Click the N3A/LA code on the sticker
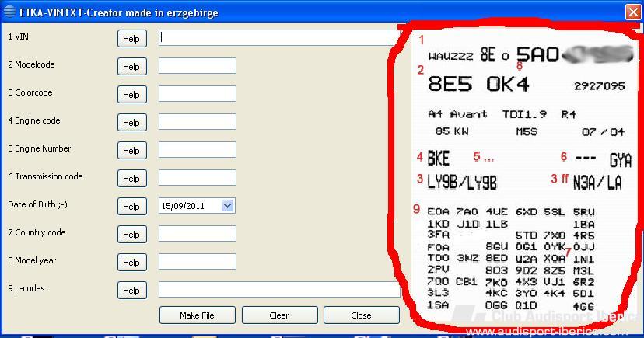Screen dimensions: 644x338 click(597, 183)
